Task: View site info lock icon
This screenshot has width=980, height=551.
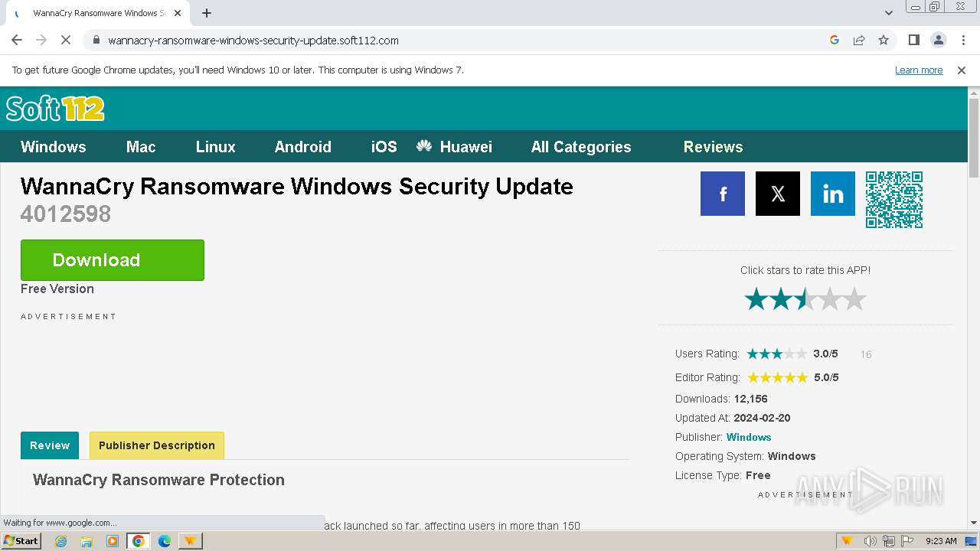Action: [95, 40]
